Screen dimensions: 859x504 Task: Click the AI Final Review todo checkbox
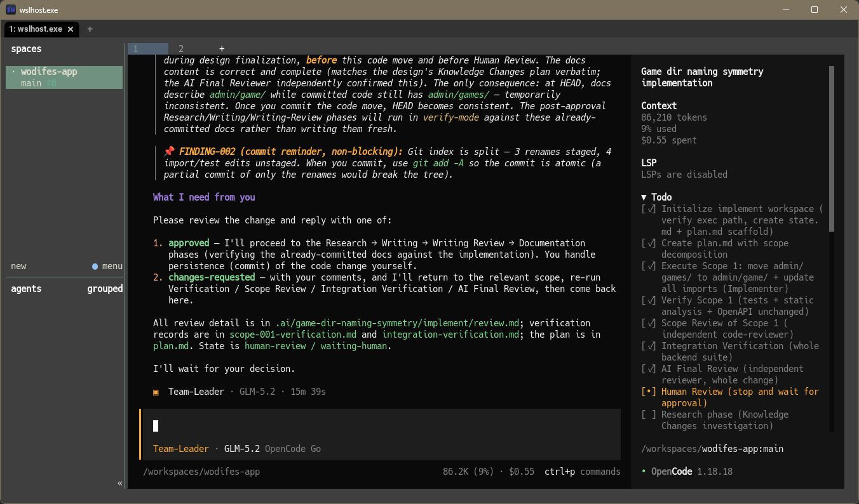click(x=649, y=369)
